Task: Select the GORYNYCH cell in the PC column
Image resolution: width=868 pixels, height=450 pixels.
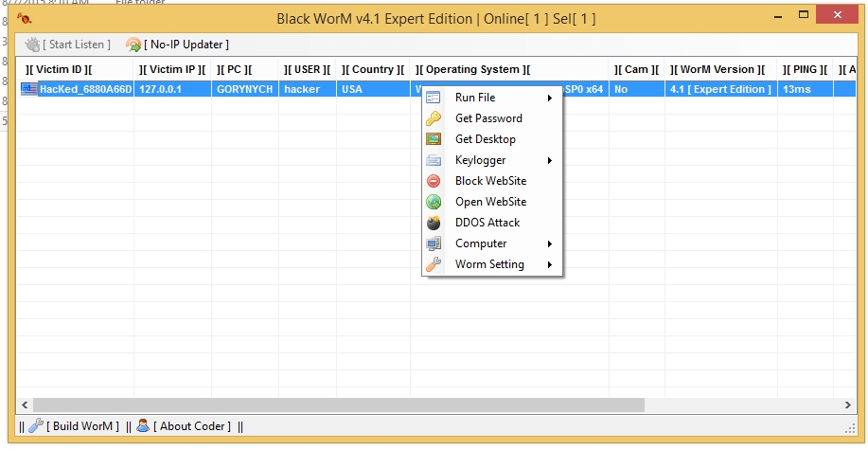Action: [x=243, y=89]
